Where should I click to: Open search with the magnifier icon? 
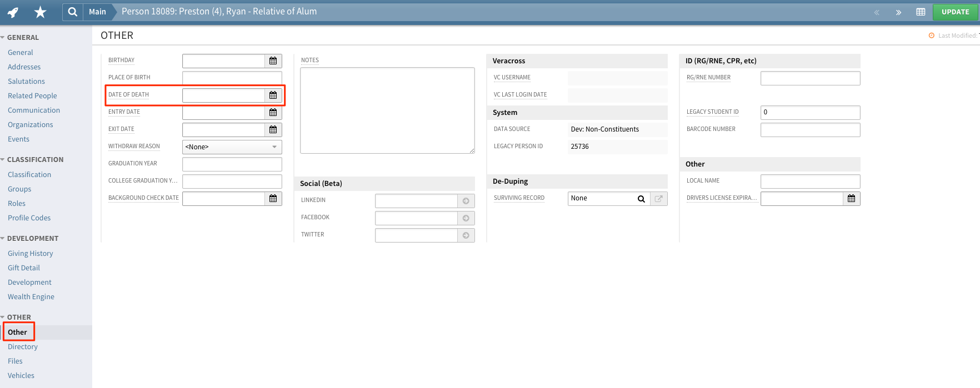click(x=72, y=12)
